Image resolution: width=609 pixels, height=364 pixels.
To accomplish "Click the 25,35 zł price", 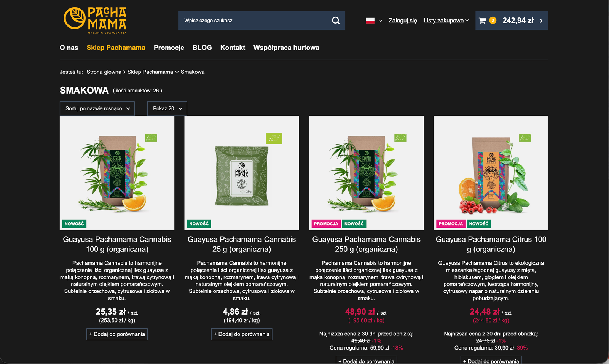I will (111, 312).
